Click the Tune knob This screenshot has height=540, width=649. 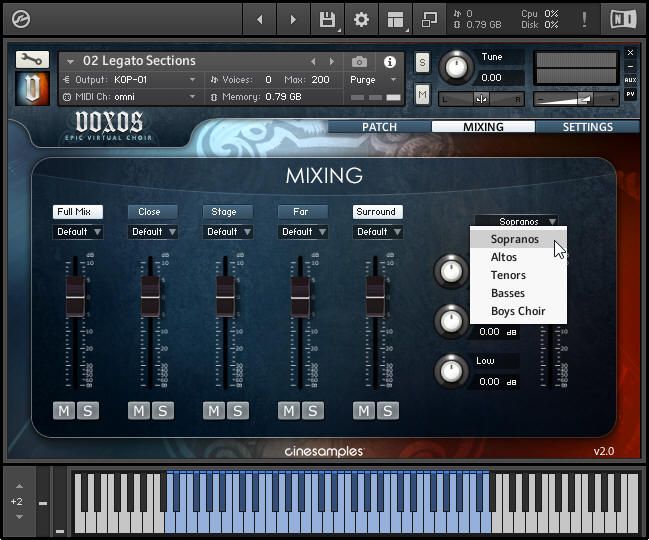click(x=456, y=67)
